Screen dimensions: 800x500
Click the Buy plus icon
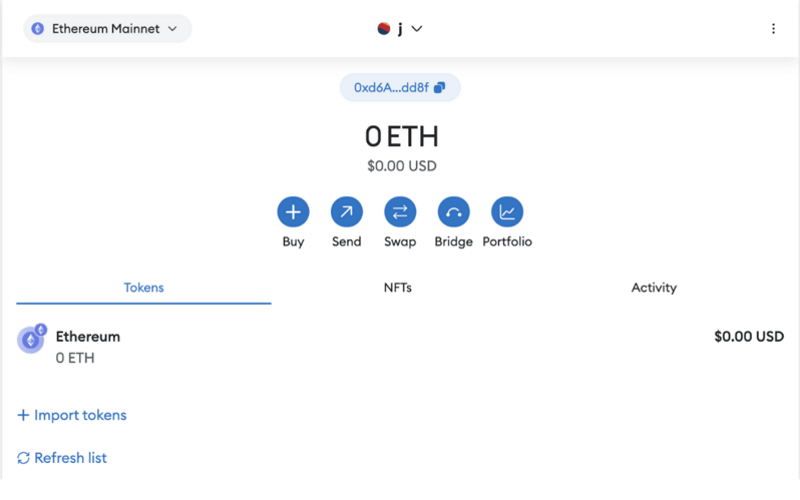293,212
